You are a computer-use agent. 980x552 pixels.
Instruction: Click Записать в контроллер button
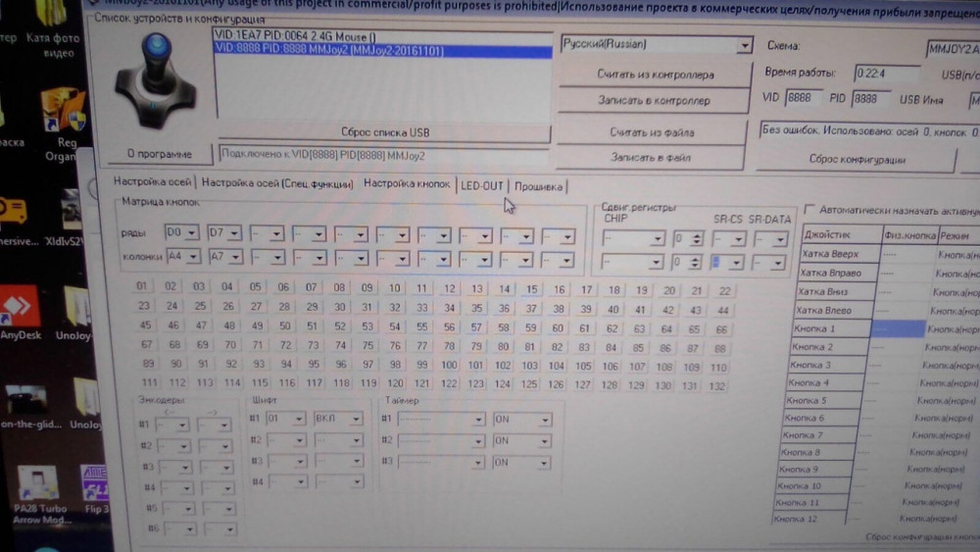(654, 100)
